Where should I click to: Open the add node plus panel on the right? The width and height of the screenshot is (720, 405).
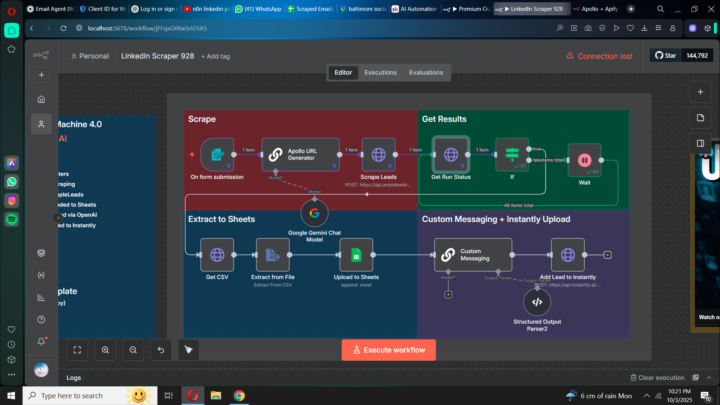pyautogui.click(x=700, y=92)
